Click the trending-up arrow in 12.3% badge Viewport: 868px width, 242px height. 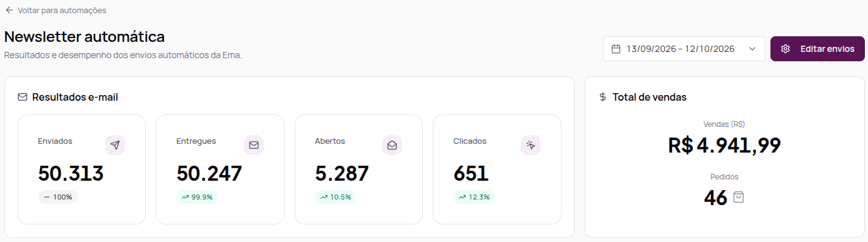(x=462, y=197)
